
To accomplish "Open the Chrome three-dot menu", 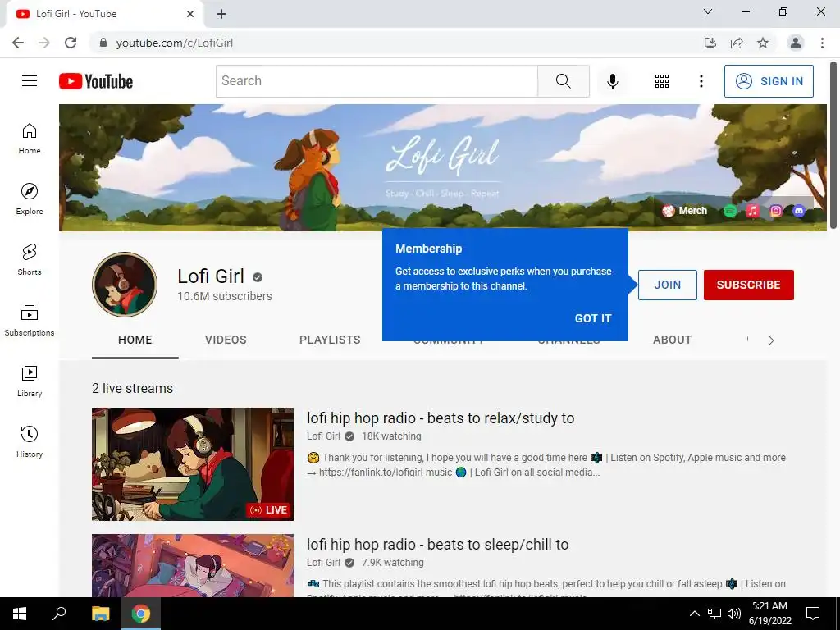I will pyautogui.click(x=822, y=43).
